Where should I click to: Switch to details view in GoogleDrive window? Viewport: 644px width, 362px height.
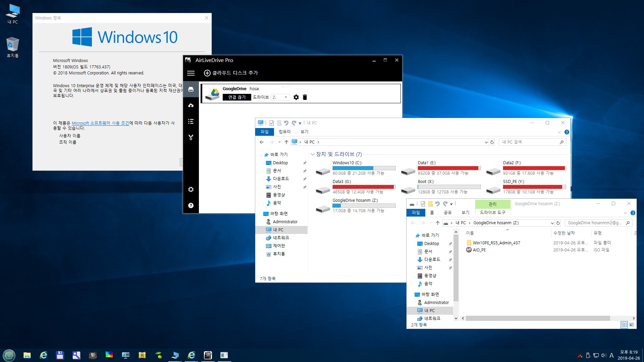coord(624,325)
